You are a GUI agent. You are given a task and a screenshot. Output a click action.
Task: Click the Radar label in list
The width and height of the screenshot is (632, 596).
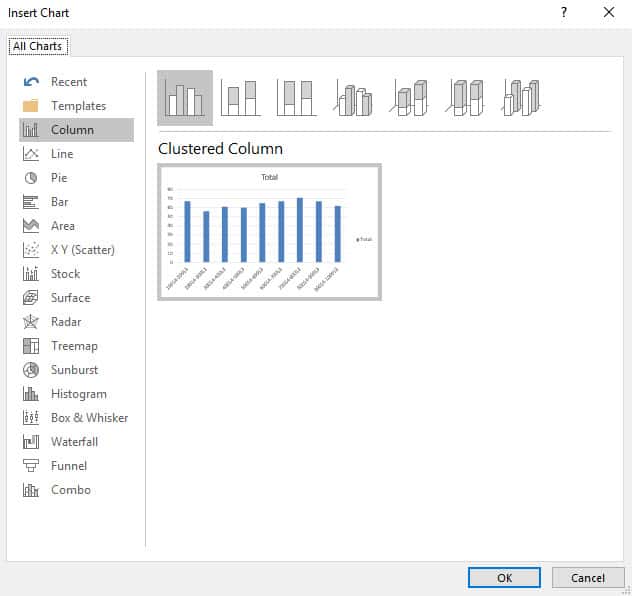66,322
